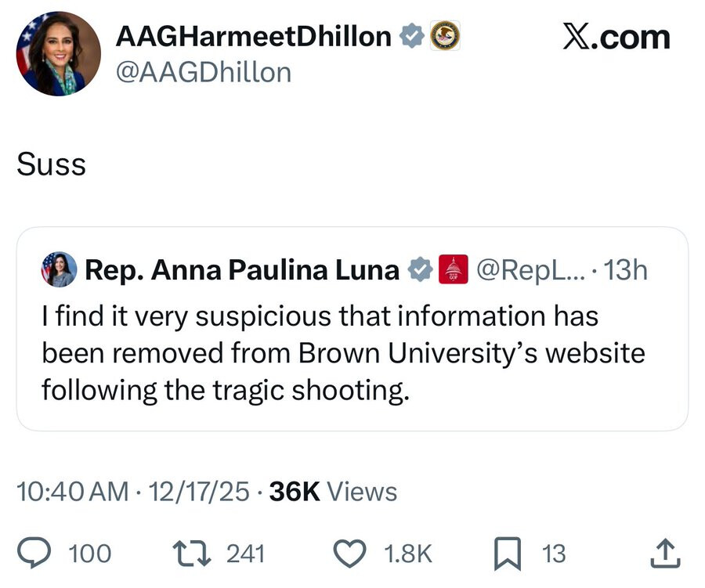705x588 pixels.
Task: Click the AAGHarmeetDhillon display name
Action: tap(255, 36)
